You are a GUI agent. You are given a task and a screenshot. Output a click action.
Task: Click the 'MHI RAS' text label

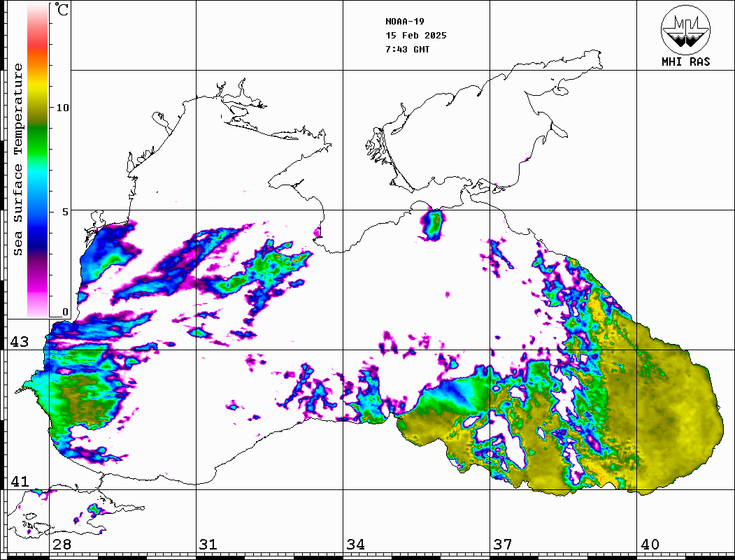686,62
